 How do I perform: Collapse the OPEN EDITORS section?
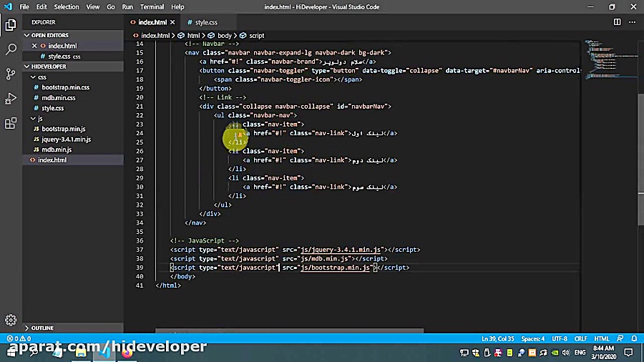(x=49, y=35)
